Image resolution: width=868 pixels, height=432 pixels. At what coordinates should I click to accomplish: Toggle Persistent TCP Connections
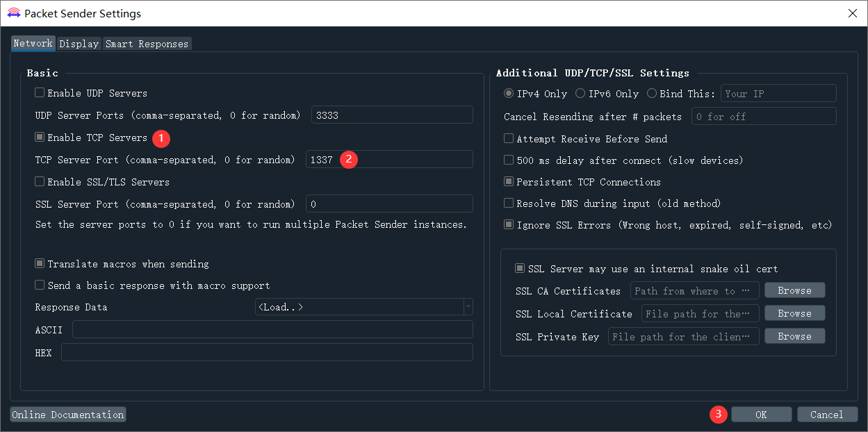pyautogui.click(x=509, y=182)
